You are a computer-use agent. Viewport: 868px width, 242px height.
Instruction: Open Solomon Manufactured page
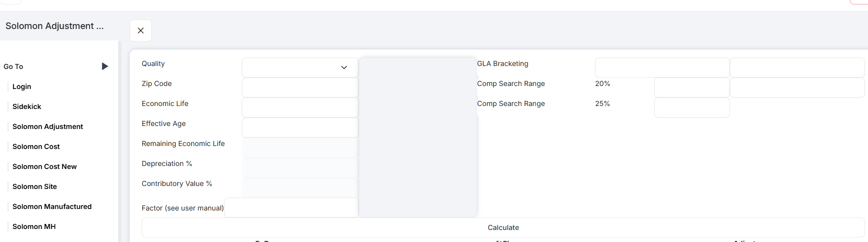(x=52, y=206)
